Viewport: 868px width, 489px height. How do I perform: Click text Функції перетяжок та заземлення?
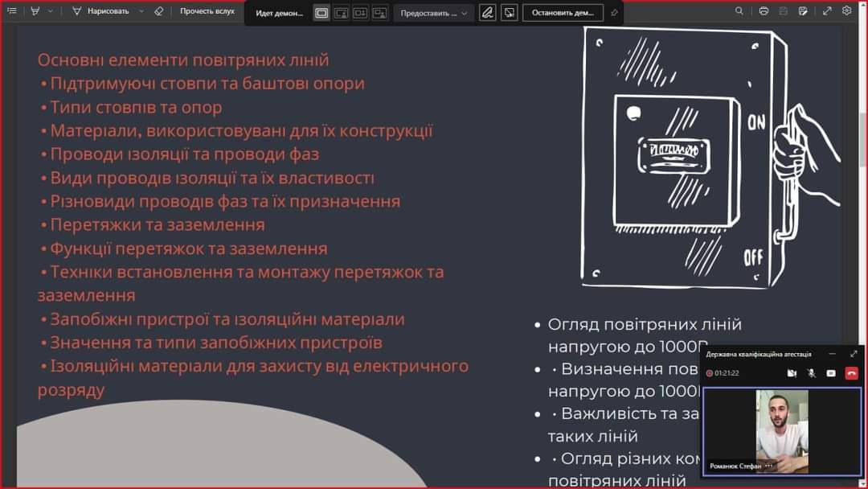click(x=189, y=248)
